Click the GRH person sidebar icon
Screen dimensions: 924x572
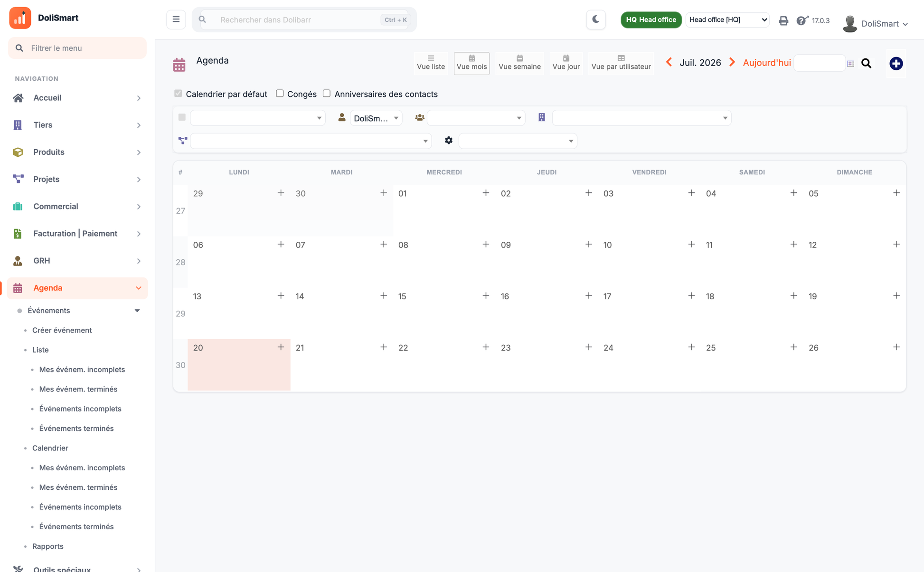pos(18,261)
